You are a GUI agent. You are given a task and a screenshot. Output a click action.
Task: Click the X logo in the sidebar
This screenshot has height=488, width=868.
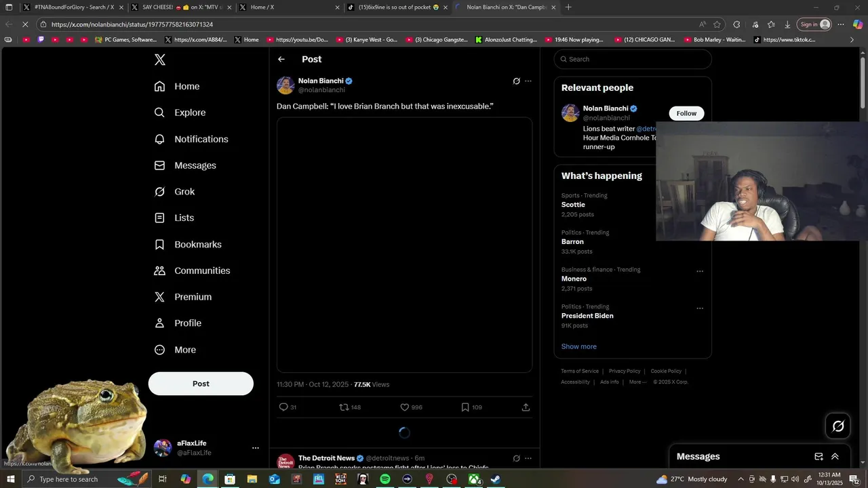click(160, 60)
